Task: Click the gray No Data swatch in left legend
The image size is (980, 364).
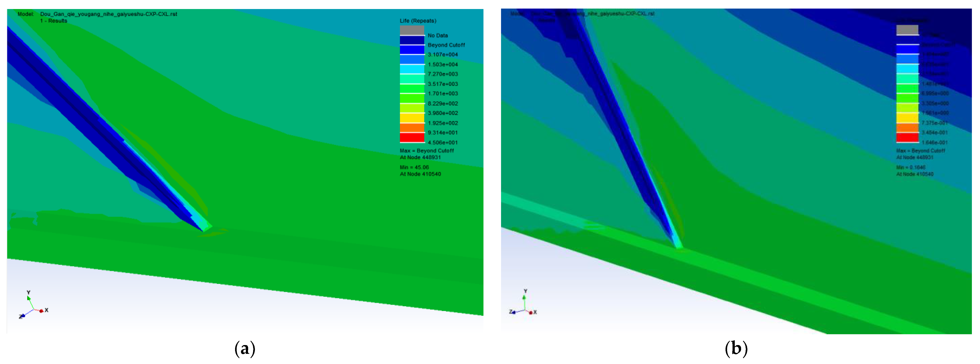Action: (x=412, y=30)
